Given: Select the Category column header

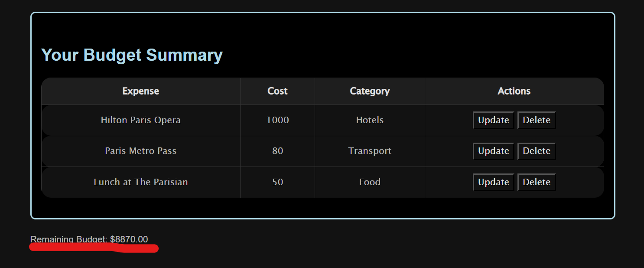Looking at the screenshot, I should [x=370, y=91].
